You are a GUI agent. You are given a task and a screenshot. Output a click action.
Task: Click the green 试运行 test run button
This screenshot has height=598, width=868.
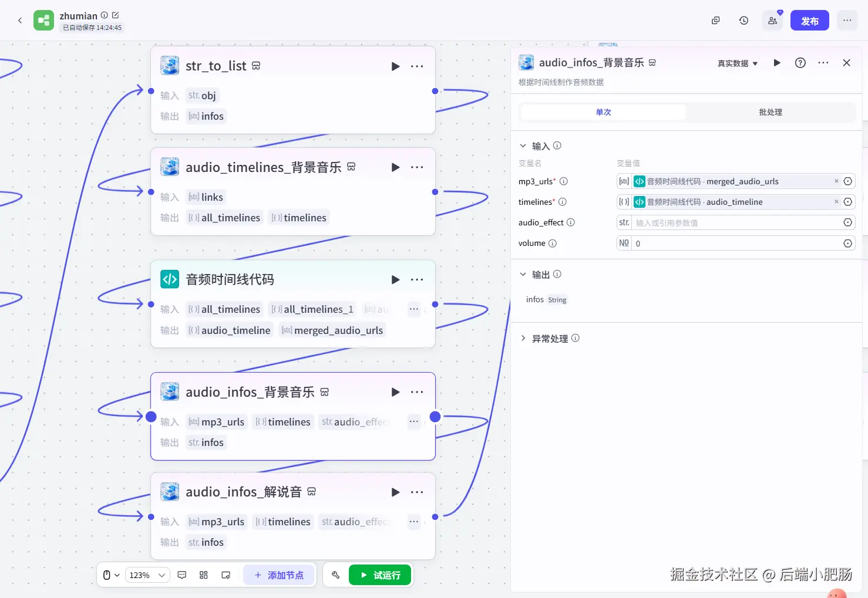point(380,575)
